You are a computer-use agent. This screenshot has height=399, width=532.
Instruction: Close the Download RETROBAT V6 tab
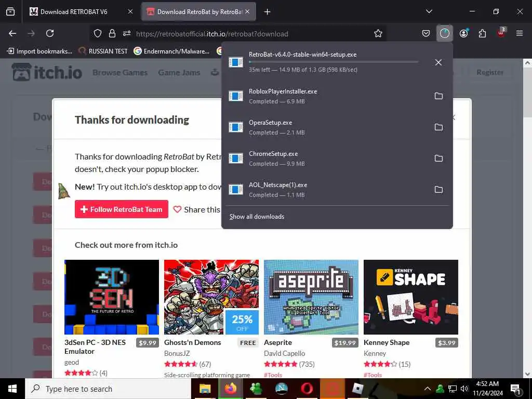click(x=130, y=12)
